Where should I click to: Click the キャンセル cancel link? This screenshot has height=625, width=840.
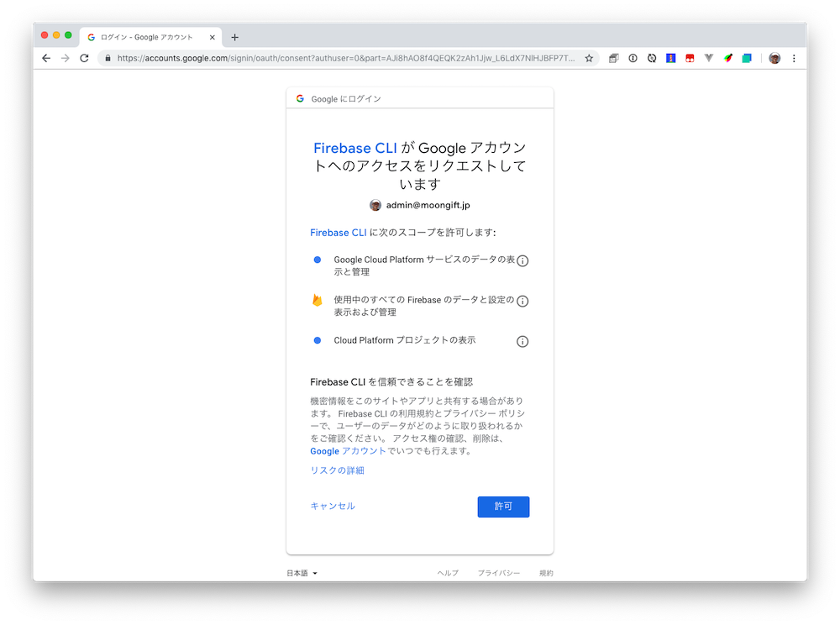tap(333, 506)
